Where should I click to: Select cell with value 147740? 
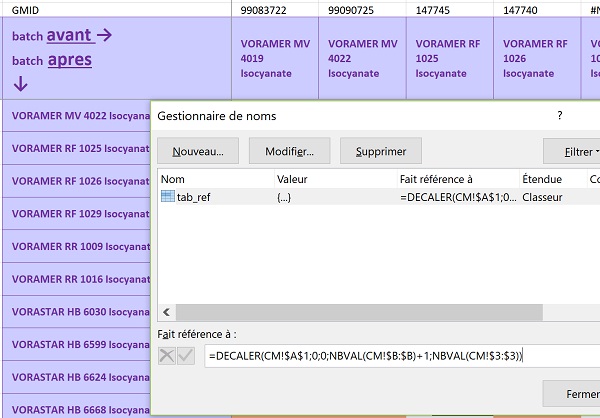click(537, 10)
